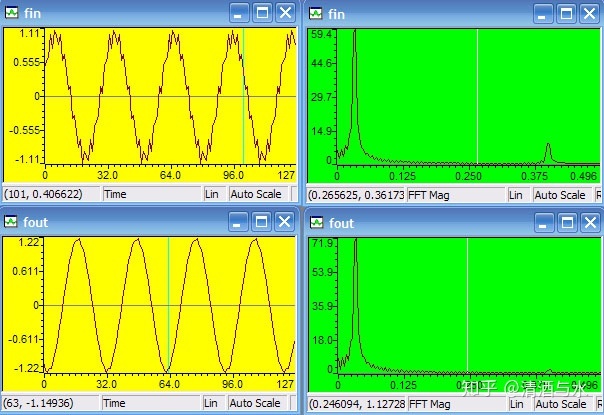Click the y-axis label 1.11 in fin Time plot
This screenshot has height=415, width=604.
(x=29, y=34)
